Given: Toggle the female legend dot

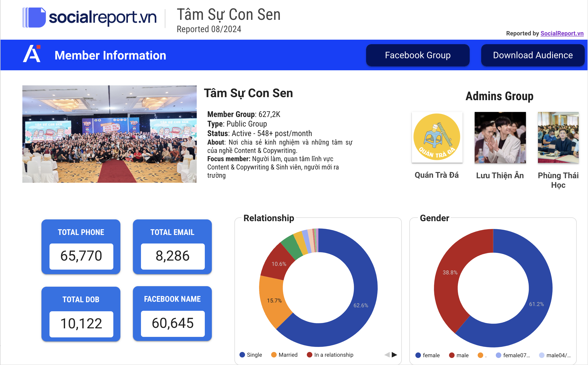Looking at the screenshot, I should click(418, 355).
